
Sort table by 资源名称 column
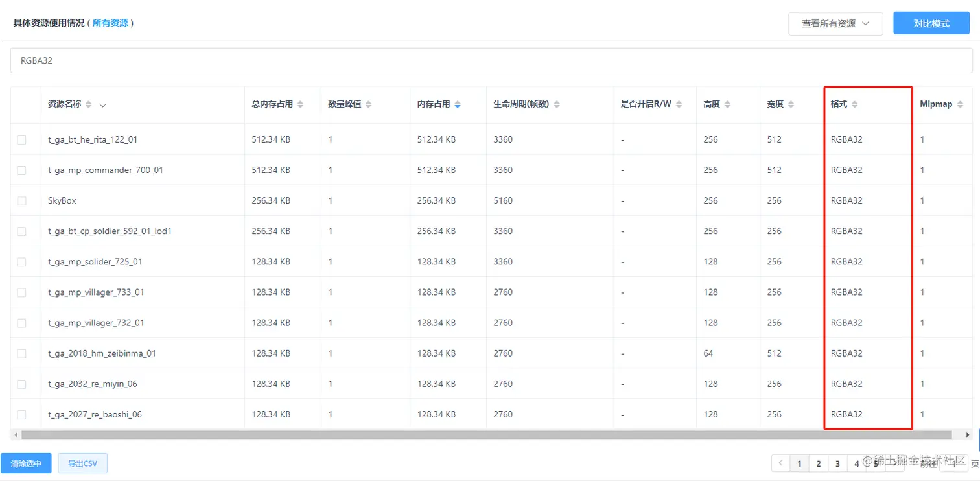pyautogui.click(x=89, y=104)
